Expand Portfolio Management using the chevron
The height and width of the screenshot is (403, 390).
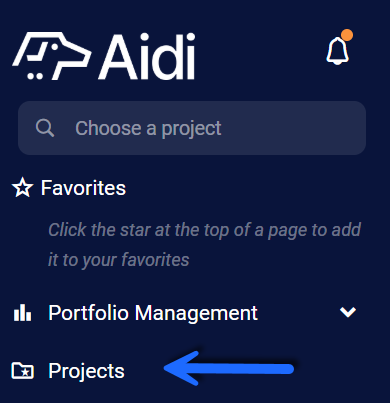click(348, 312)
